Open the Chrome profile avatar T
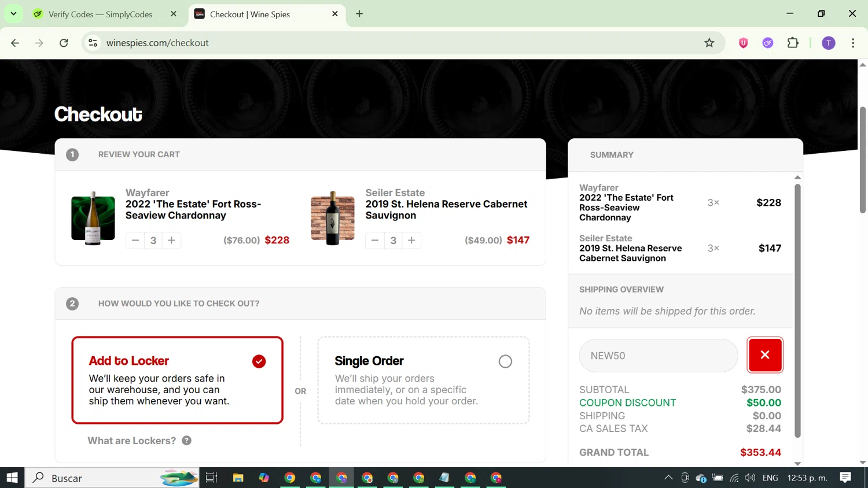 829,43
